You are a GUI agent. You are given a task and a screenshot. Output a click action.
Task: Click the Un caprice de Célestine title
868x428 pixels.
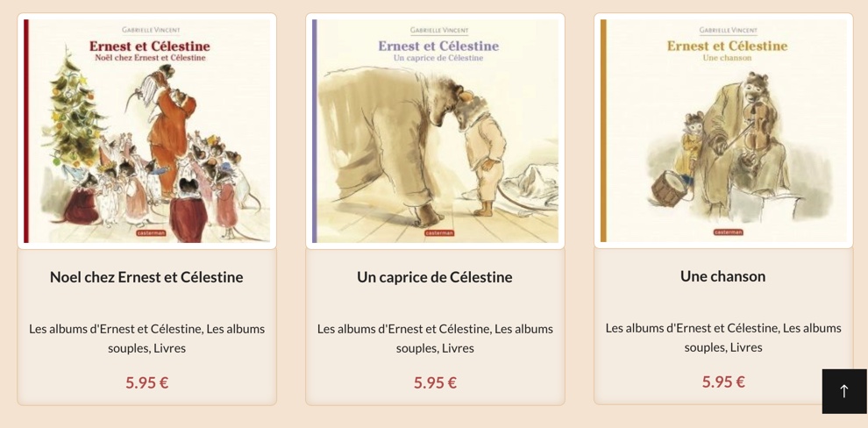435,277
